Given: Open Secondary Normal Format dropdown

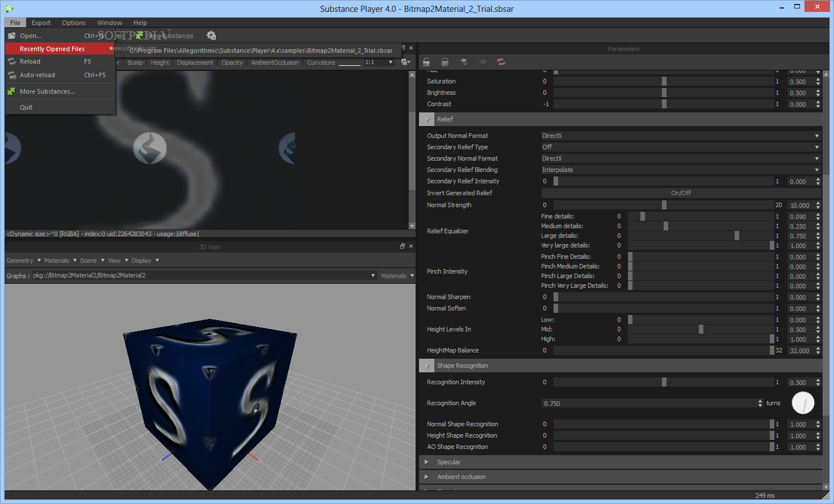Looking at the screenshot, I should point(681,158).
